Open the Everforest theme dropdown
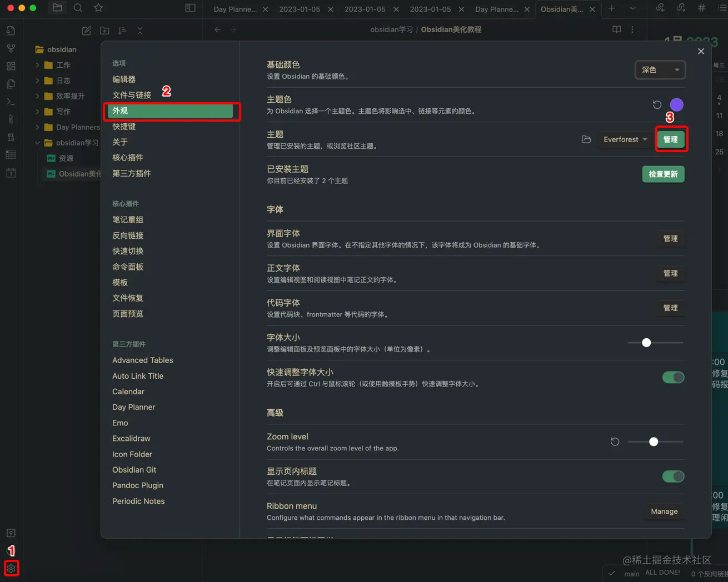 625,139
